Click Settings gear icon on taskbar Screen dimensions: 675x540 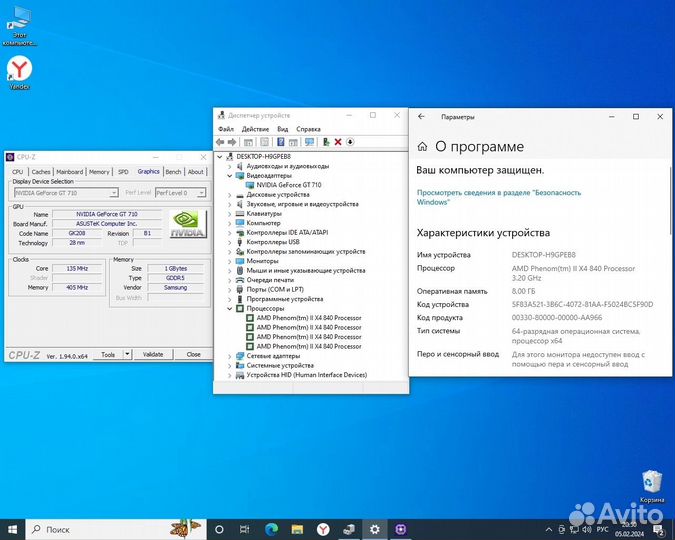pos(375,529)
